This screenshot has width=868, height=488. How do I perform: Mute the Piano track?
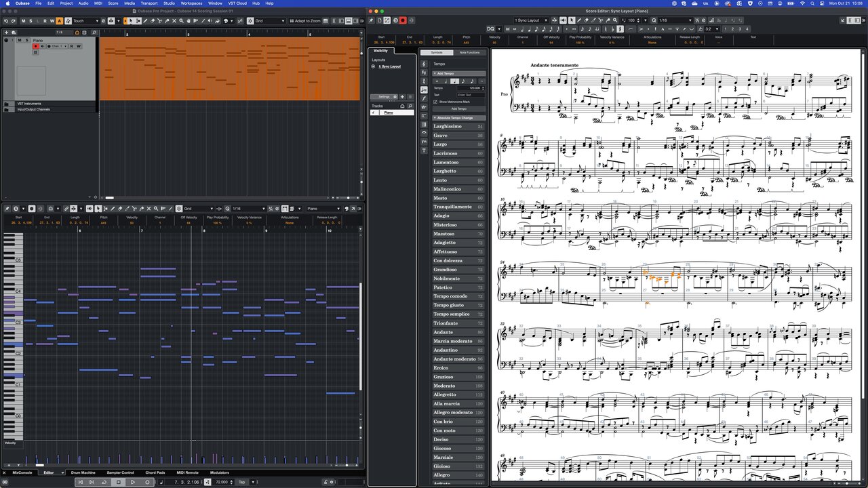20,40
